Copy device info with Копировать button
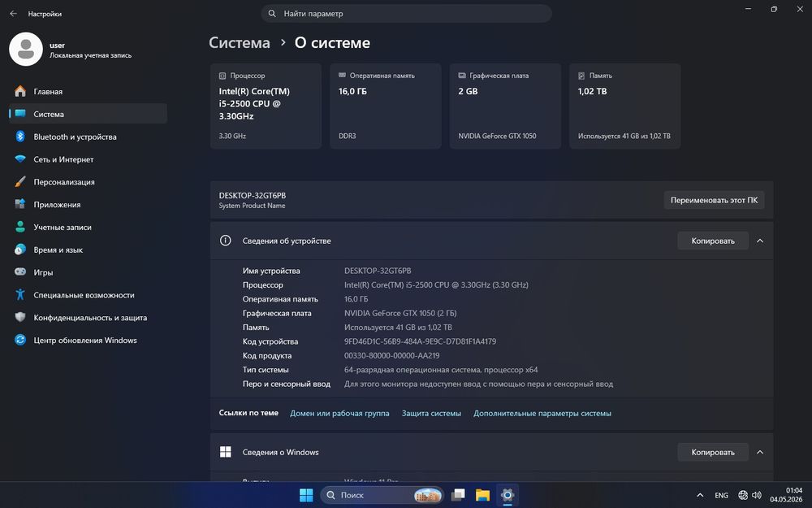Image resolution: width=812 pixels, height=508 pixels. pos(713,241)
